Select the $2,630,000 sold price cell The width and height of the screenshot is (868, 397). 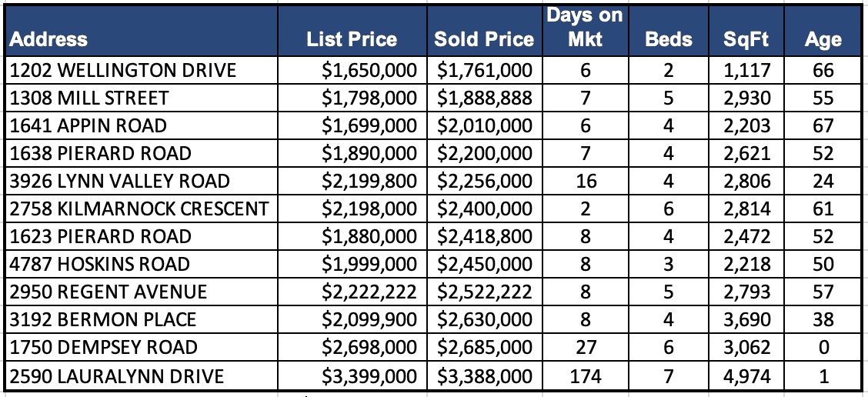tap(485, 320)
